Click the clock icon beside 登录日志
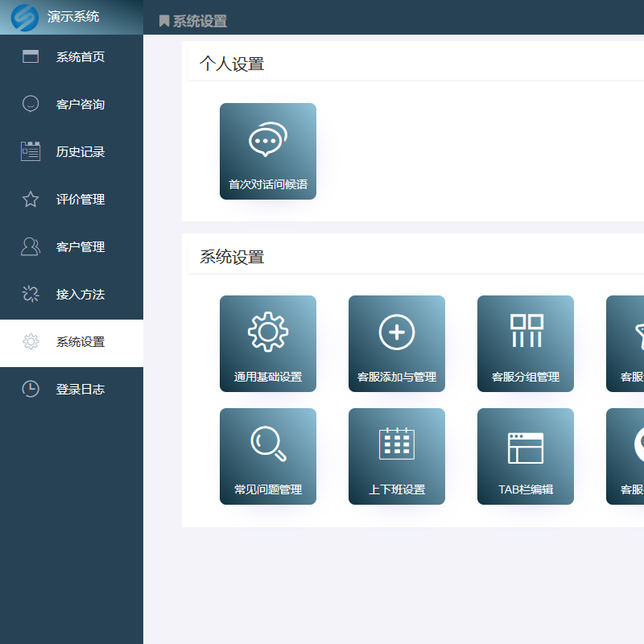The width and height of the screenshot is (644, 644). (31, 389)
